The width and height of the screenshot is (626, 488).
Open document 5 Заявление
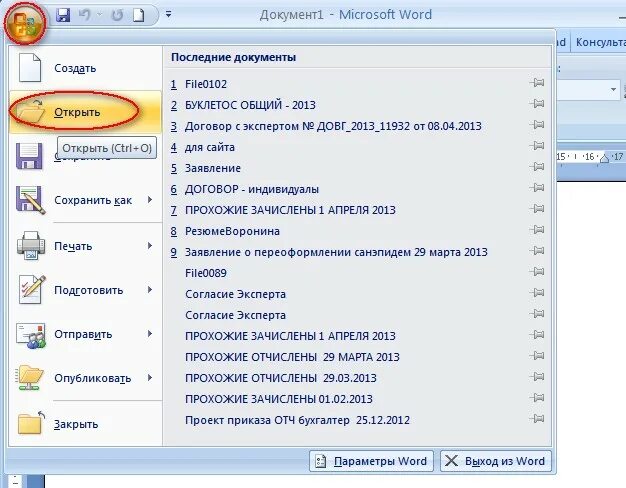point(212,168)
